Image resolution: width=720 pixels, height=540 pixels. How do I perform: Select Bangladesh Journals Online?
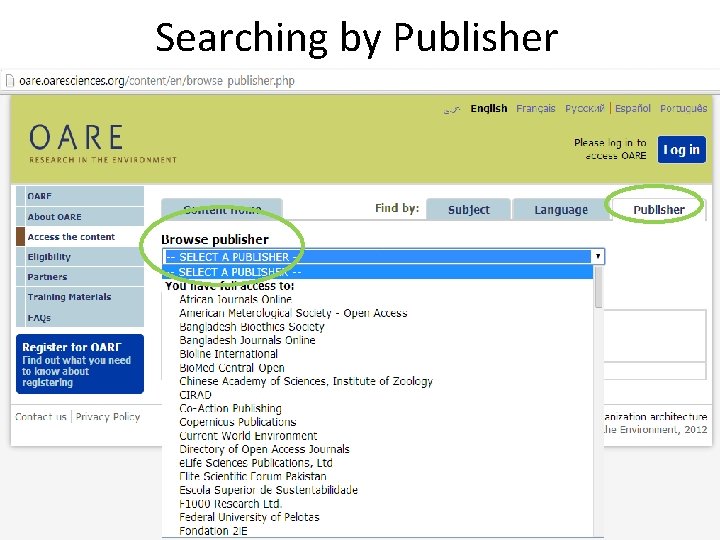[247, 340]
